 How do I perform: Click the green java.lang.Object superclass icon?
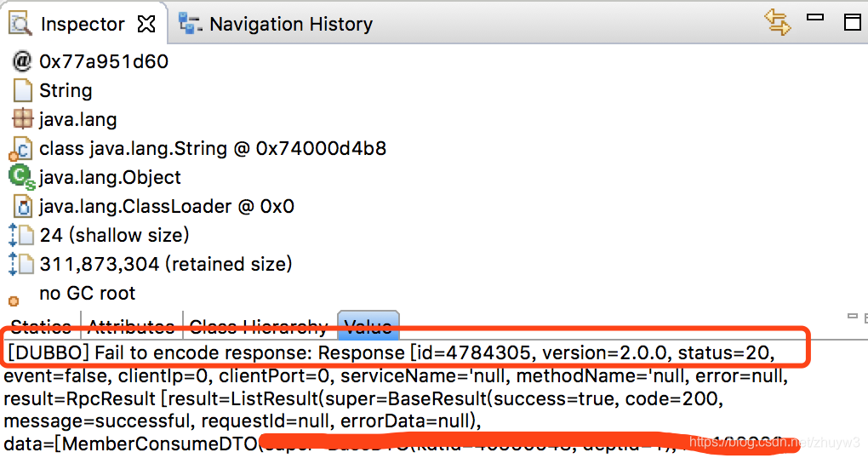[21, 177]
